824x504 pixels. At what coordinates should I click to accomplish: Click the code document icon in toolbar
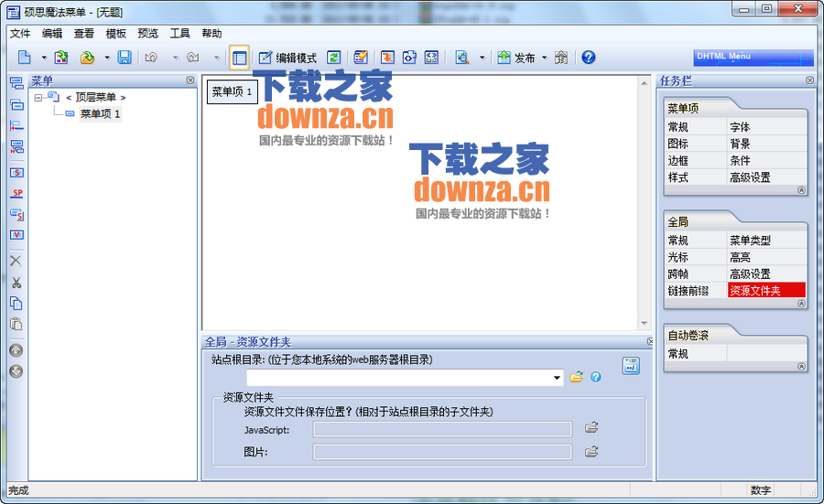pyautogui.click(x=409, y=58)
